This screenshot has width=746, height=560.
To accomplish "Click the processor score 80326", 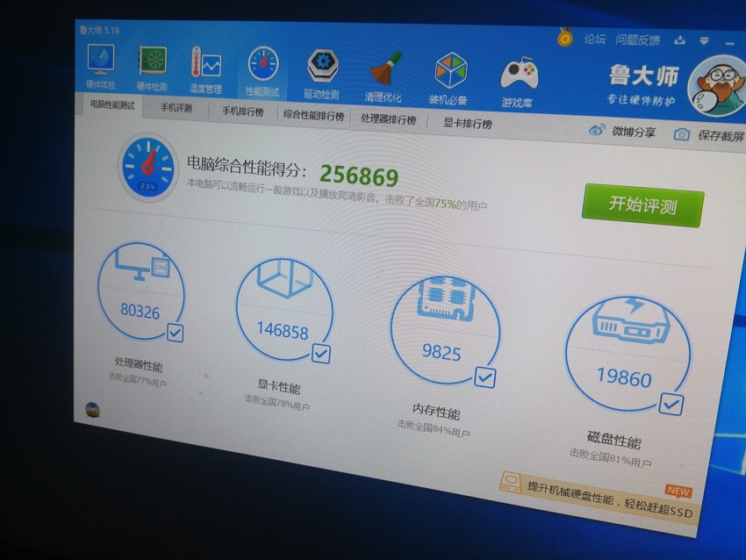I will click(x=140, y=311).
